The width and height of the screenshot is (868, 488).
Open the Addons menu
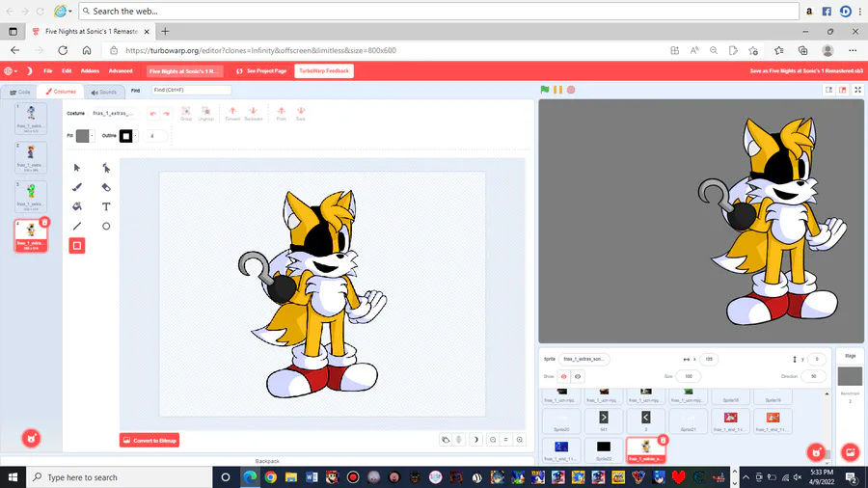tap(90, 70)
